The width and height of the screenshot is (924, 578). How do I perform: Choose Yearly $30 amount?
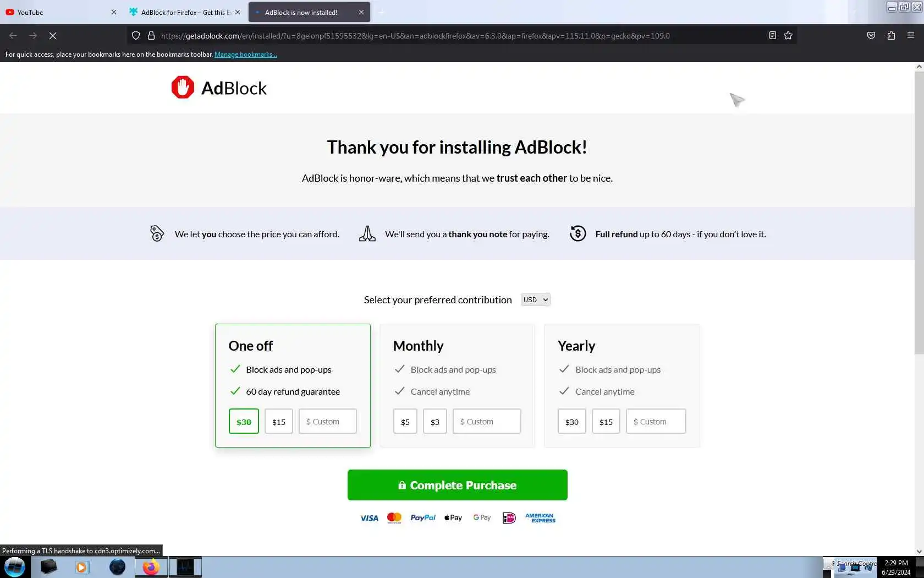pos(572,422)
